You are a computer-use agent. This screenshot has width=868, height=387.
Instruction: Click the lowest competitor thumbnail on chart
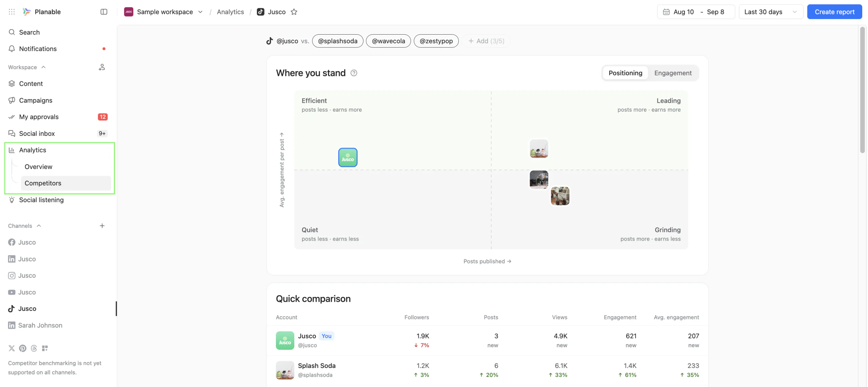(560, 196)
